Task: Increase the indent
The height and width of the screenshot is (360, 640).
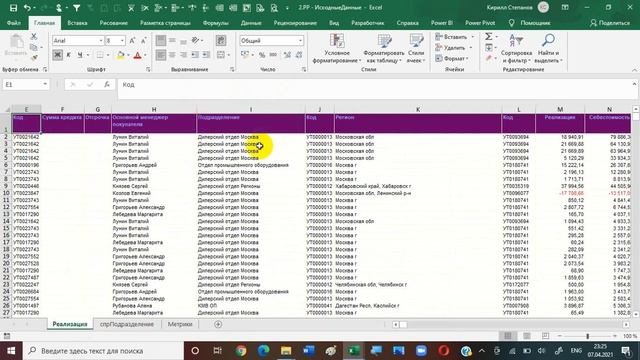Action: (x=206, y=55)
